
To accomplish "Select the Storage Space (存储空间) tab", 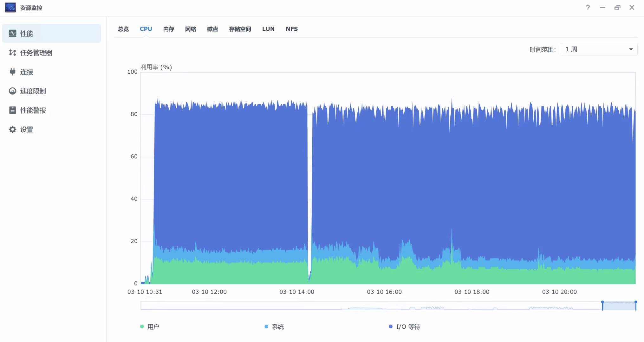I will tap(240, 29).
